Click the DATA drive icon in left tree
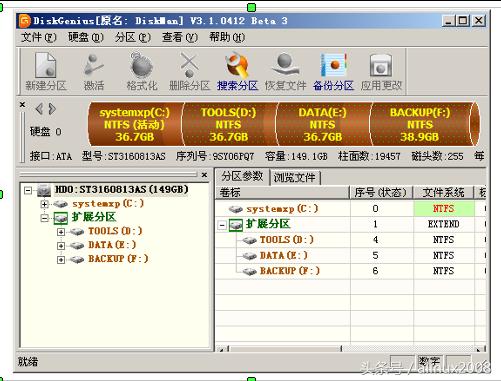The height and width of the screenshot is (381, 501). click(77, 246)
